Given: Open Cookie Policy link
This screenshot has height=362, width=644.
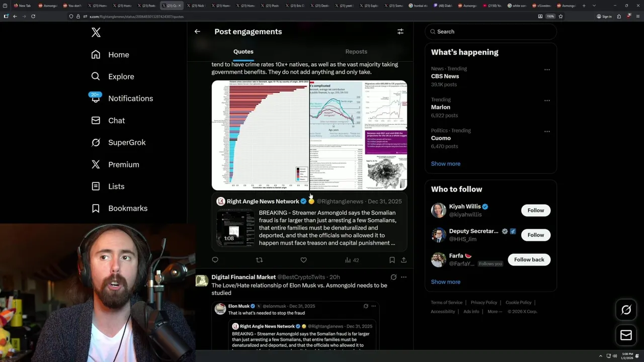Looking at the screenshot, I should click(x=518, y=302).
